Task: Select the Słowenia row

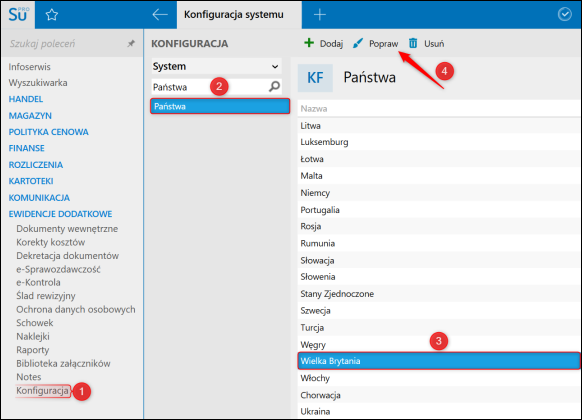Action: point(438,277)
